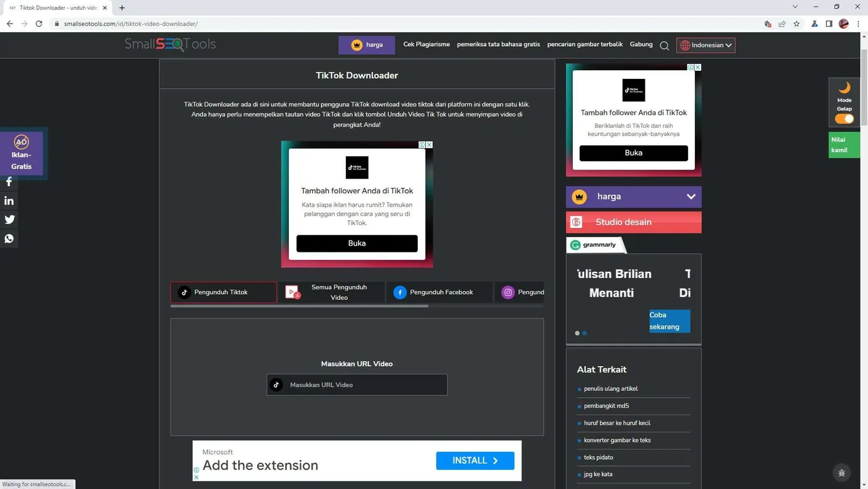Screen dimensions: 868x489
Task: Click the INSTALL button in Microsoft ad
Action: [476, 460]
